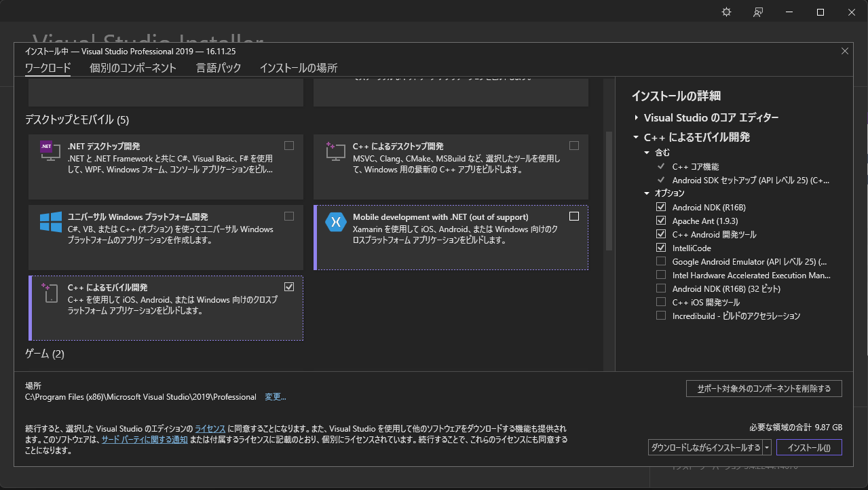Click the Android SDK セットアップ included item
The image size is (868, 490).
[751, 180]
